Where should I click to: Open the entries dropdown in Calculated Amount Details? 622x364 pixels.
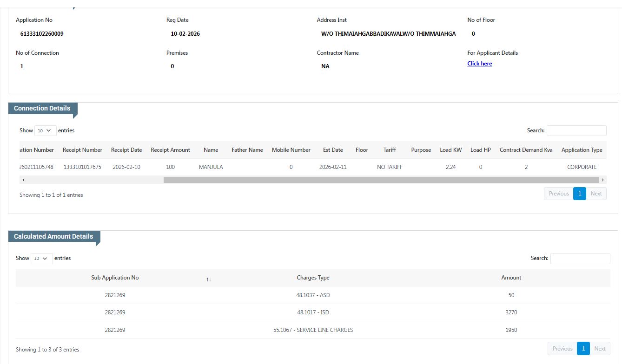(41, 258)
